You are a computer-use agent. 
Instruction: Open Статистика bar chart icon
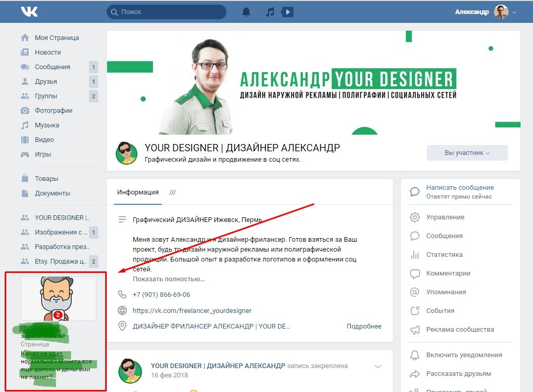coord(415,255)
